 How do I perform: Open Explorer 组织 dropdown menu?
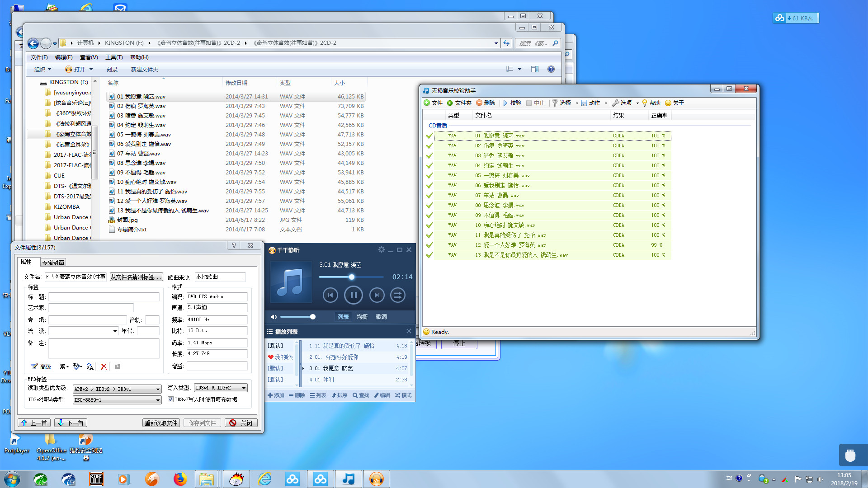(x=43, y=69)
